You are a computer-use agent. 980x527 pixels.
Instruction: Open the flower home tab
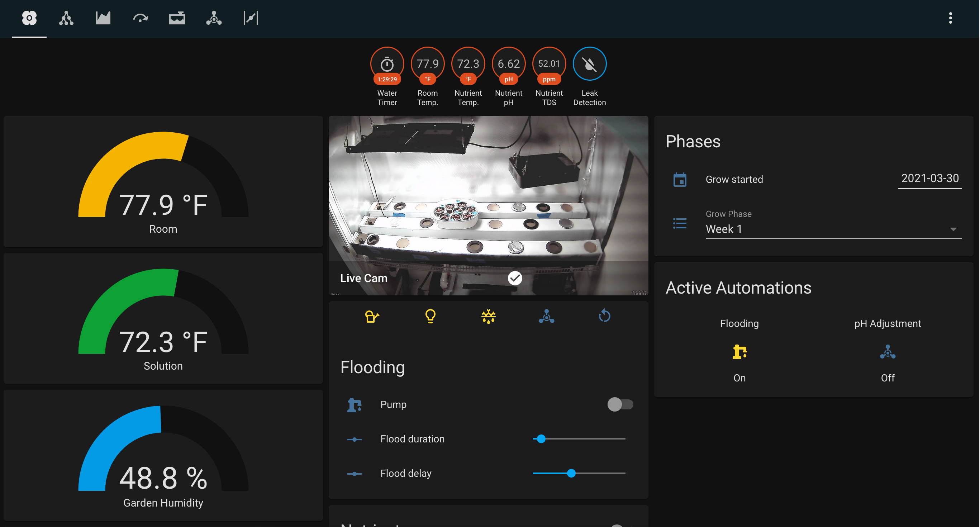pos(29,18)
